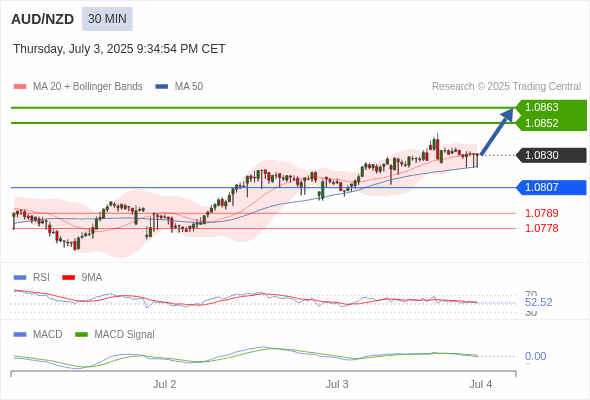590x400 pixels.
Task: Click the MA 20 + Bollinger Bands legend swatch
Action: click(x=20, y=87)
